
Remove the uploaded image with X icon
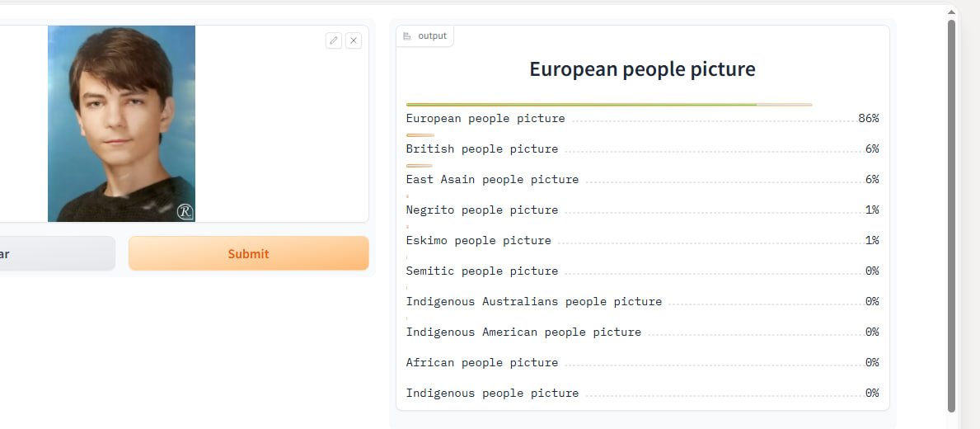click(x=354, y=40)
